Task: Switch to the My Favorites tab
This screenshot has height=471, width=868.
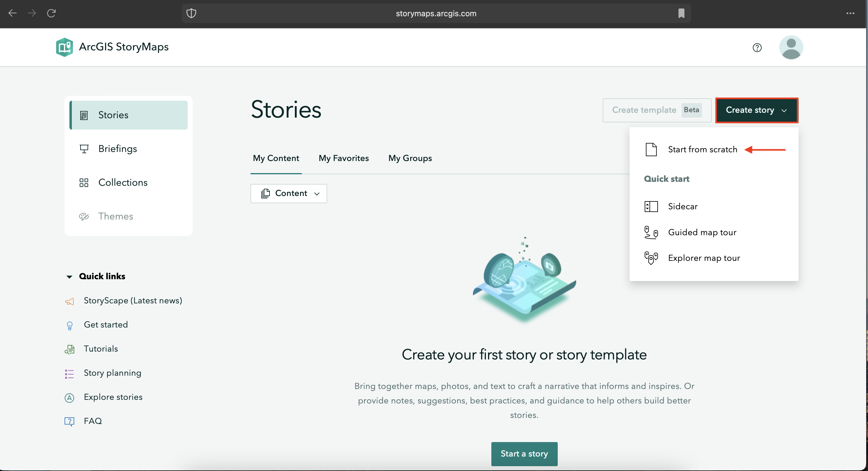Action: (x=344, y=158)
